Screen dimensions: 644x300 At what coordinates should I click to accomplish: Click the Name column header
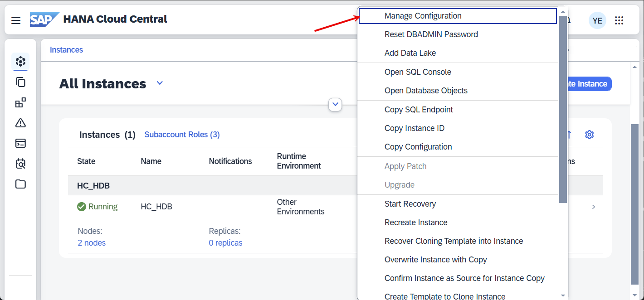[x=151, y=161]
